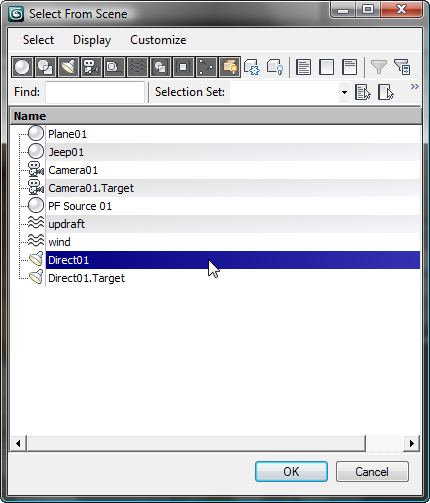The height and width of the screenshot is (503, 430).
Task: Click the Display Frozen Objects snowflake icon
Action: pos(252,67)
